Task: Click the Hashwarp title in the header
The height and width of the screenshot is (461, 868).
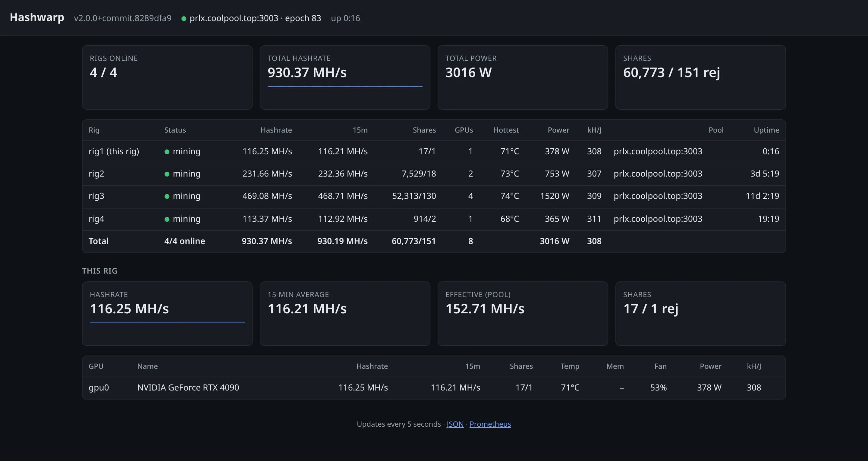Action: (37, 17)
